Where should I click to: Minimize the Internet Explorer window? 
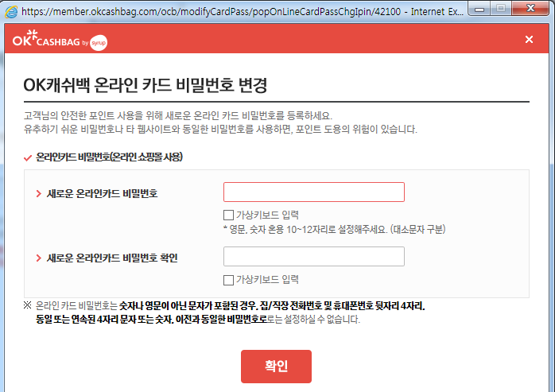(x=479, y=9)
